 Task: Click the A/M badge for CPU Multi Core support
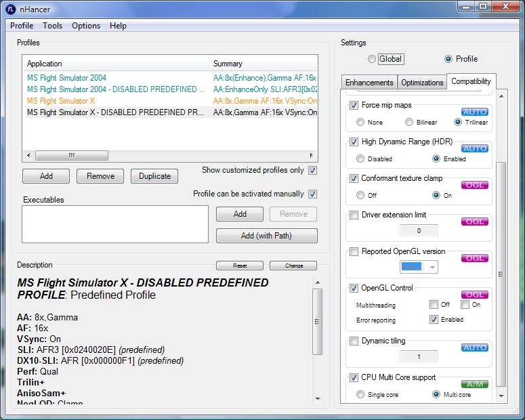click(475, 383)
